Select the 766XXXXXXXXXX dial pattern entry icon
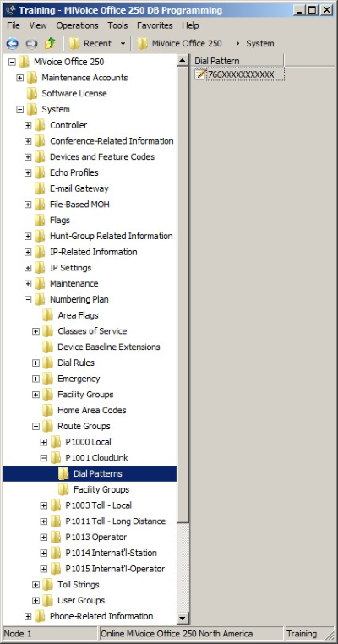Image resolution: width=338 pixels, height=644 pixels. coord(200,74)
